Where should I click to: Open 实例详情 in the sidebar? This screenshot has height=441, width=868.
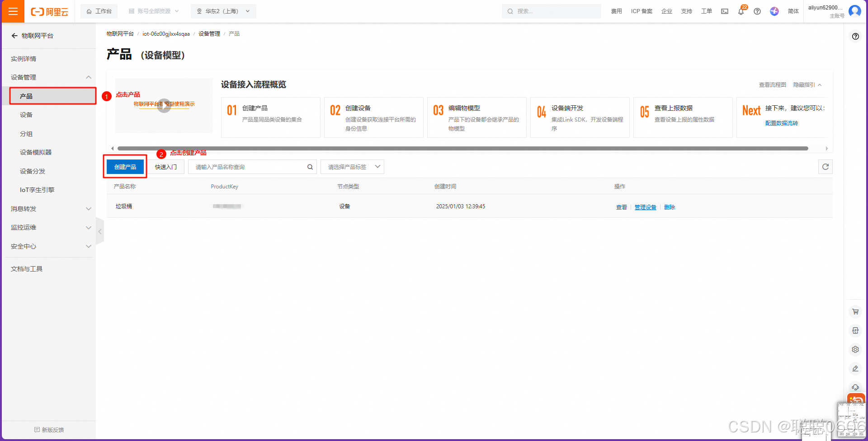[x=24, y=59]
